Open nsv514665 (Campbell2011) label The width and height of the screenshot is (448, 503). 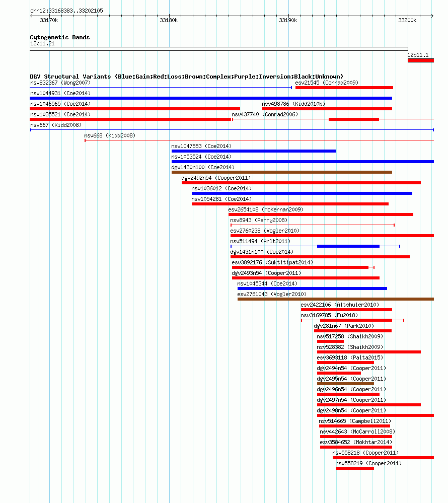coord(355,421)
